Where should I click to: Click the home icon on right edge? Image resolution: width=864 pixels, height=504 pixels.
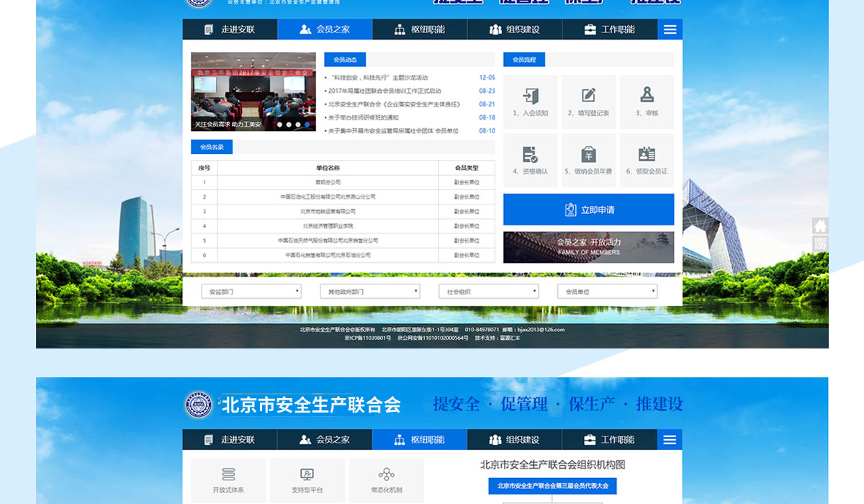tap(820, 225)
